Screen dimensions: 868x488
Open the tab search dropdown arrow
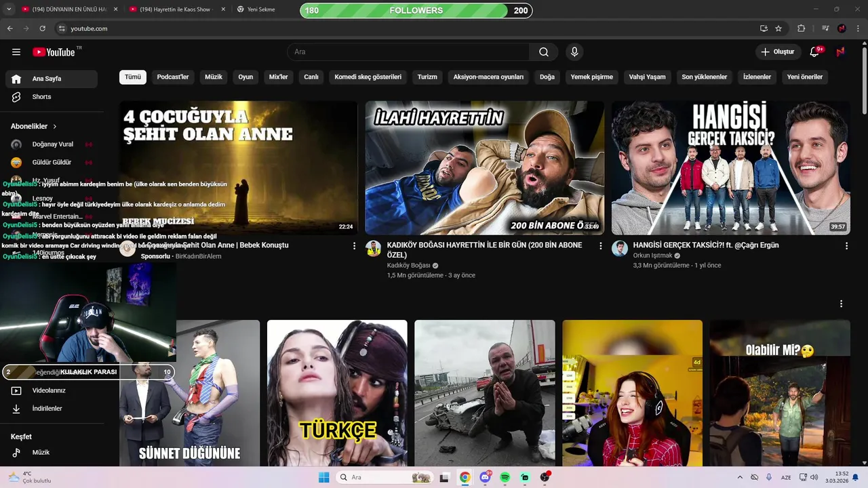9,9
